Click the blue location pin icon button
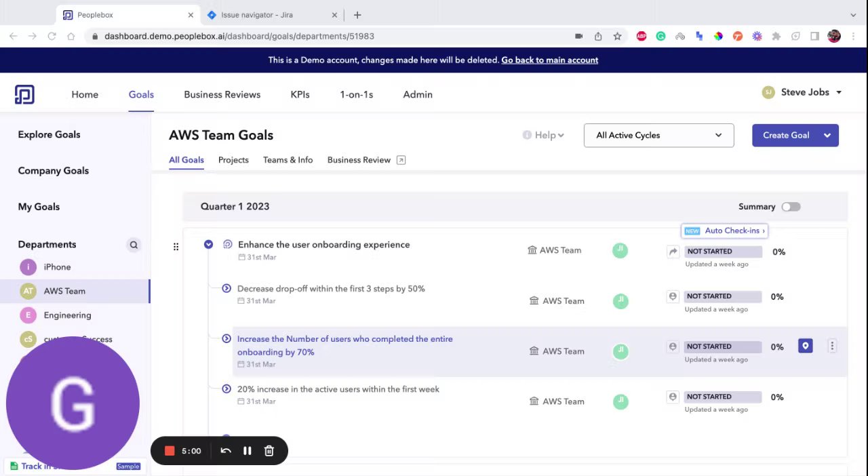Image resolution: width=868 pixels, height=476 pixels. 805,346
